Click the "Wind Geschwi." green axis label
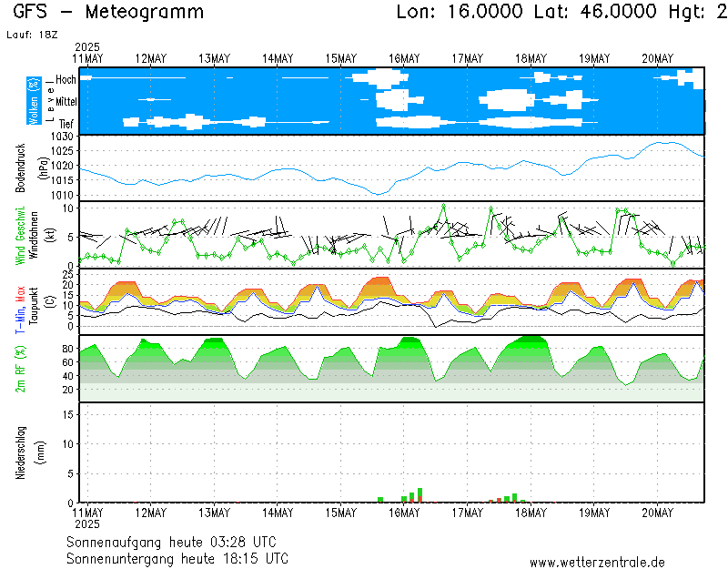 tap(20, 235)
